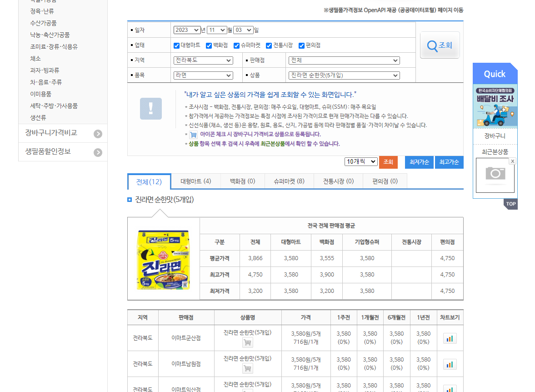Switch to the 전통시장 (0) tab
The width and height of the screenshot is (535, 392).
click(338, 181)
